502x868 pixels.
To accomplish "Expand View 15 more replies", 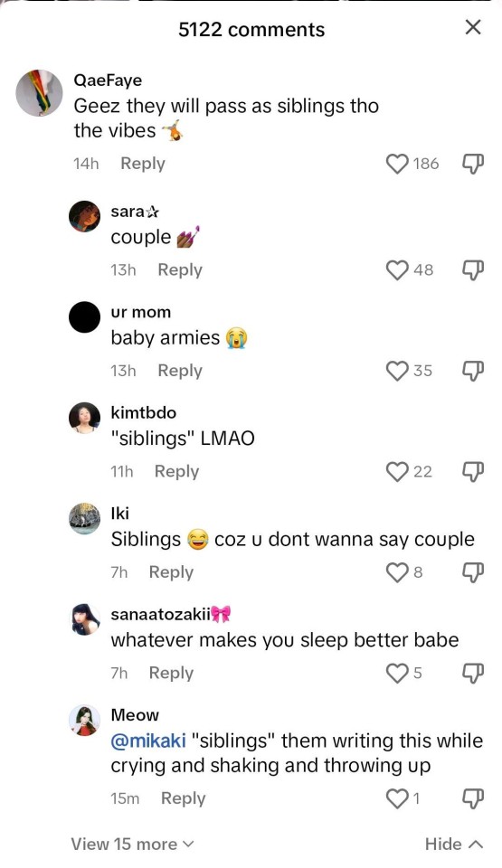I will point(132,844).
